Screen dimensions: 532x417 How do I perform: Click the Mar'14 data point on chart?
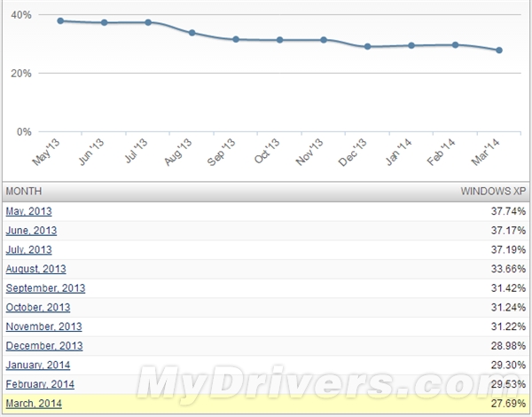[x=499, y=51]
